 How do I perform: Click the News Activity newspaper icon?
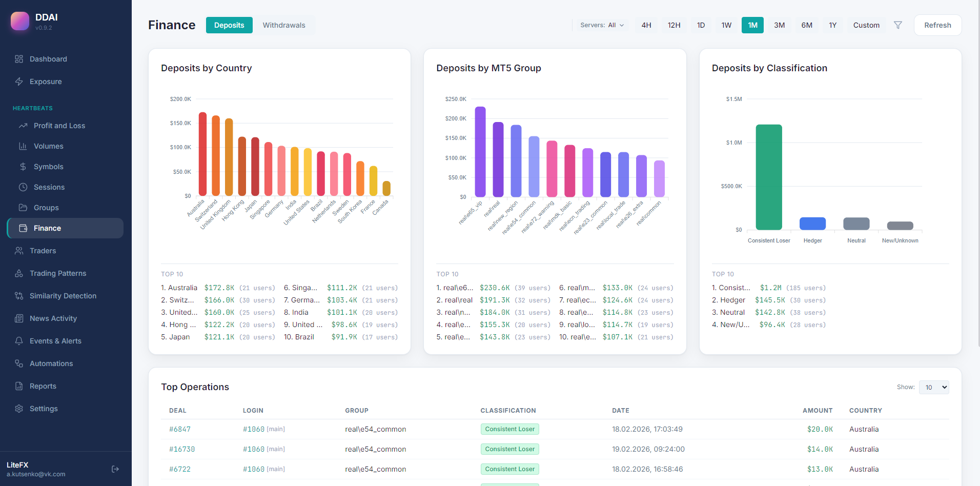click(19, 318)
